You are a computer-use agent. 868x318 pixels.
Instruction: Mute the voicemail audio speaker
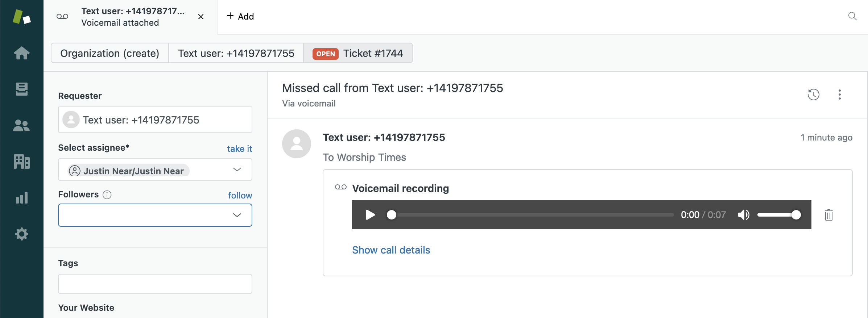(x=743, y=215)
